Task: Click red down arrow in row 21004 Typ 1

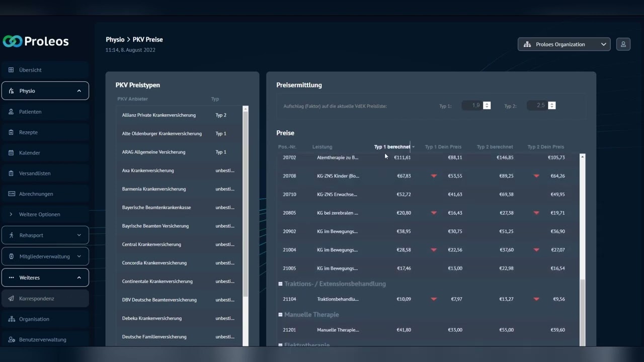Action: coord(434,250)
